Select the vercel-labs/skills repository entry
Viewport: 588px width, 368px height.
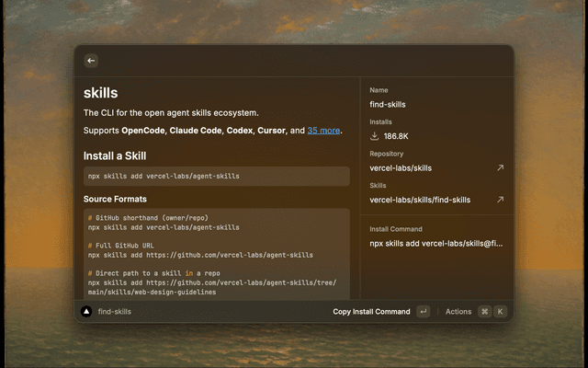(x=401, y=168)
